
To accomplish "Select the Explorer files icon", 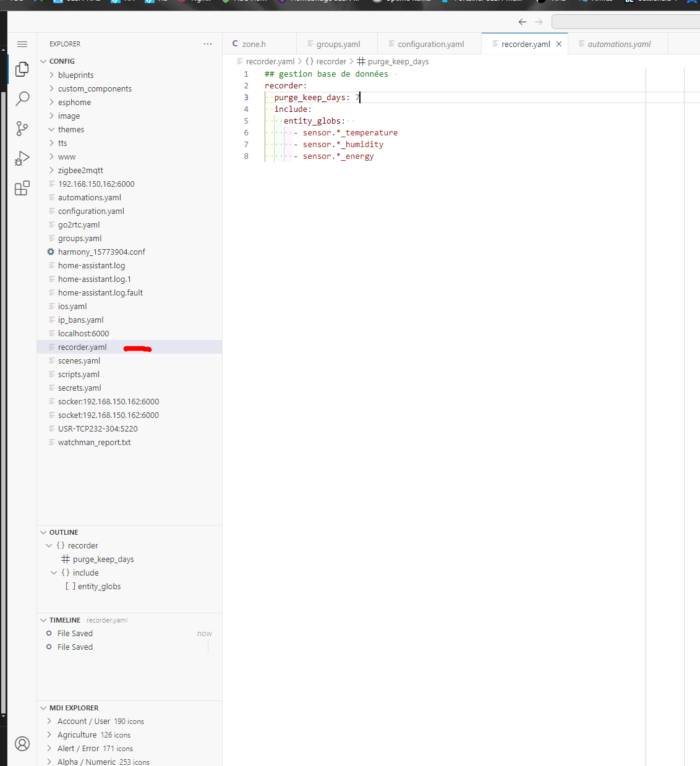I will [22, 69].
